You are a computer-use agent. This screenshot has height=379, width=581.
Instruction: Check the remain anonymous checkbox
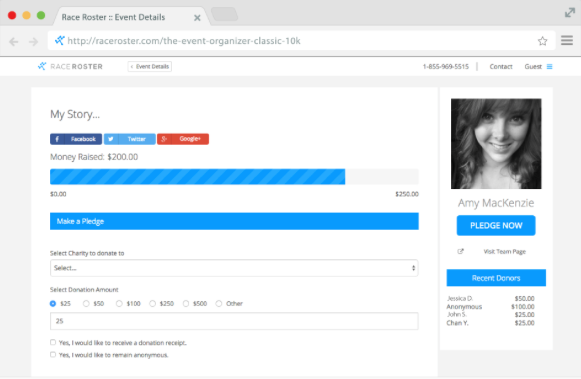pos(53,355)
